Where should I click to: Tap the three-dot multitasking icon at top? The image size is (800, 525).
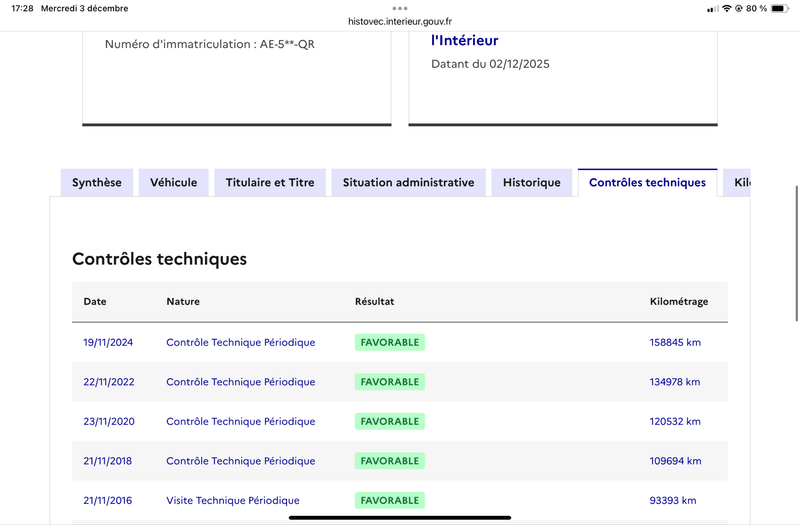click(x=400, y=7)
